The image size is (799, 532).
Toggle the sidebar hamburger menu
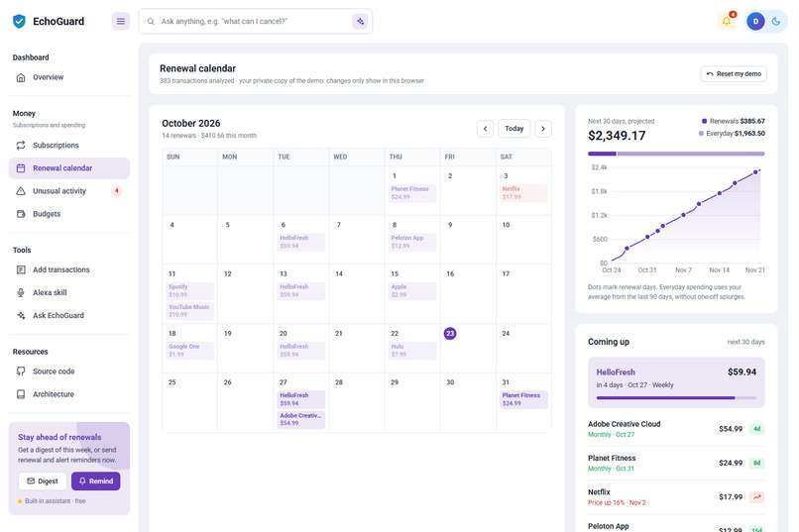coord(121,22)
